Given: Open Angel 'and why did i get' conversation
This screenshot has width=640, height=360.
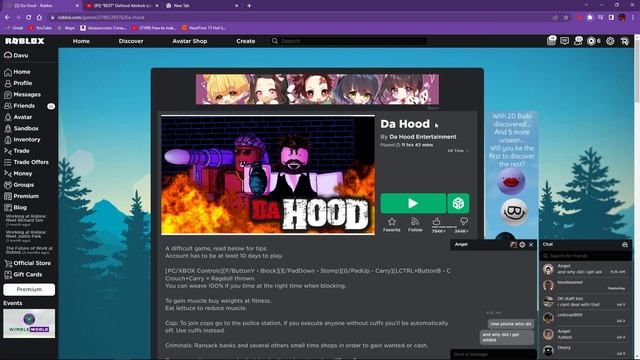Looking at the screenshot, I should [x=585, y=269].
